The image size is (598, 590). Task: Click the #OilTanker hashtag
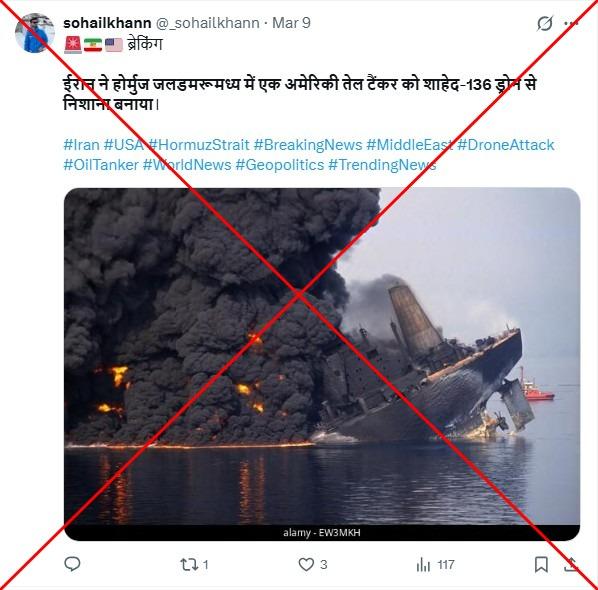coord(101,165)
